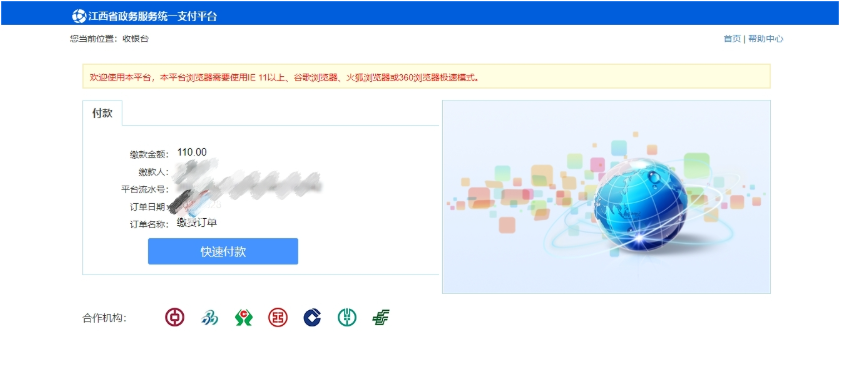Select the 付款 payment tab
842x374 pixels.
[102, 113]
